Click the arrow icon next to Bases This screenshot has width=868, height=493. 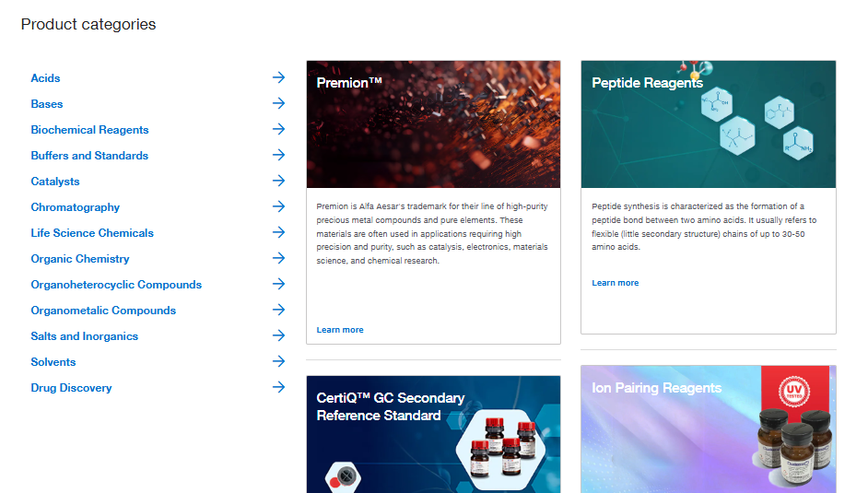point(278,103)
